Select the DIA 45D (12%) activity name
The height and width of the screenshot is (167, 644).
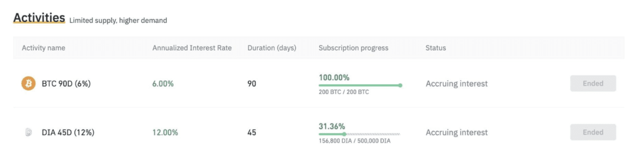pos(68,132)
